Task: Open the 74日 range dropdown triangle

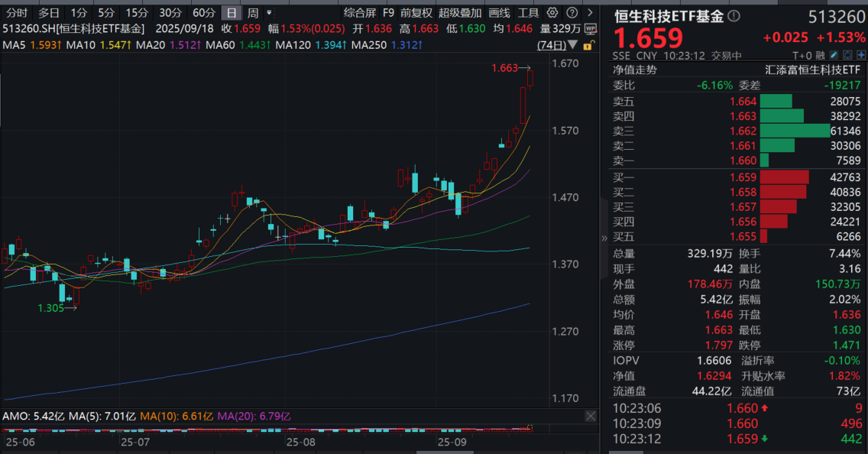Action: pos(573,44)
